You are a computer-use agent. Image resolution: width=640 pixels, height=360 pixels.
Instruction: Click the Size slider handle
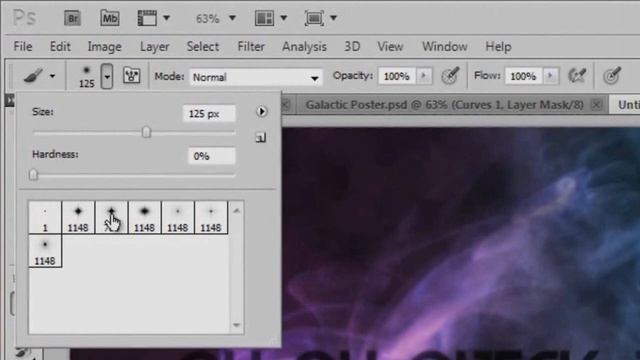(x=147, y=132)
